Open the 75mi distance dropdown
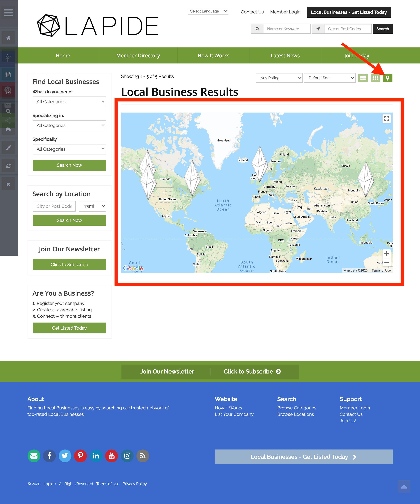 tap(92, 206)
